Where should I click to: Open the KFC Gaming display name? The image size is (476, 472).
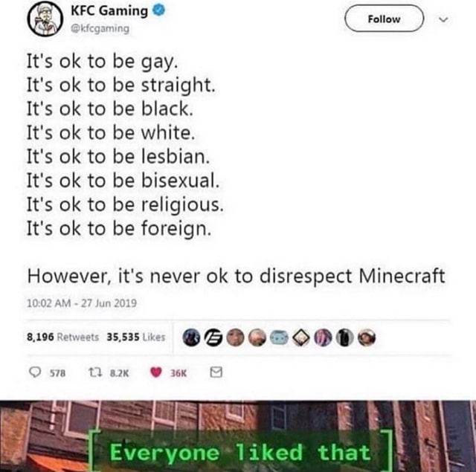pyautogui.click(x=109, y=11)
